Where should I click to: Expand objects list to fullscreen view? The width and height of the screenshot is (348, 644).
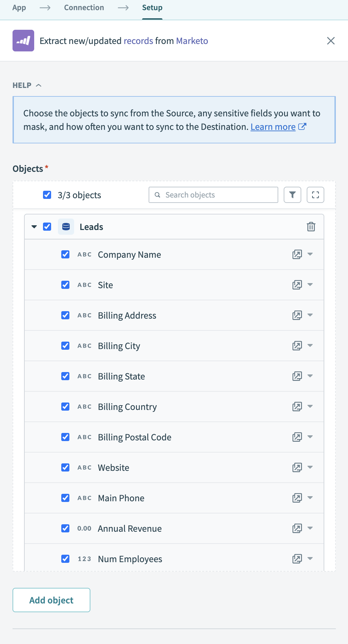(x=315, y=195)
